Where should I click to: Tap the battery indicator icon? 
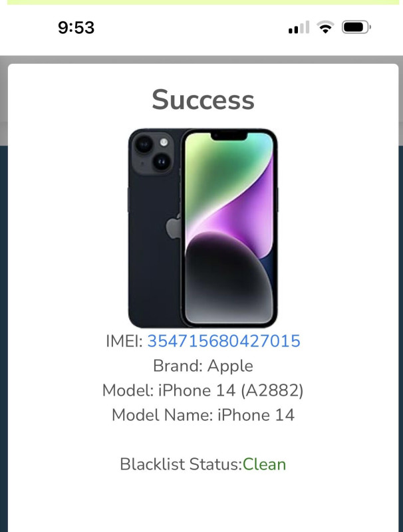click(356, 27)
